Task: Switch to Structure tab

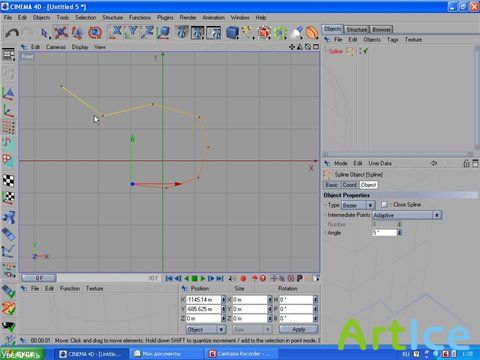Action: click(357, 30)
